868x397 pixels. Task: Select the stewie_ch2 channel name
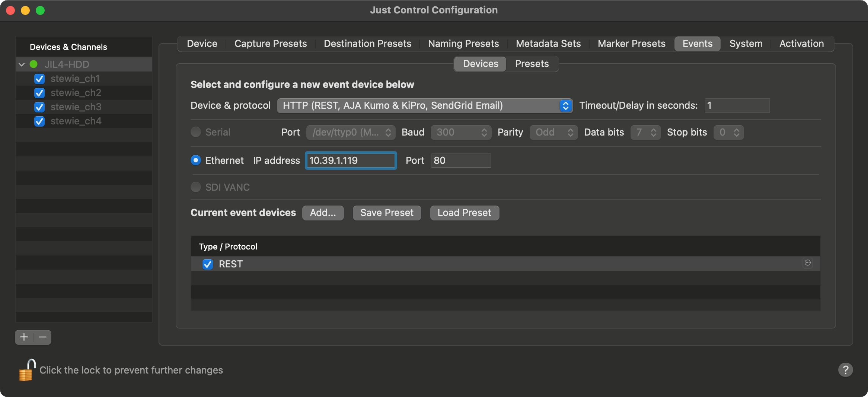tap(76, 93)
